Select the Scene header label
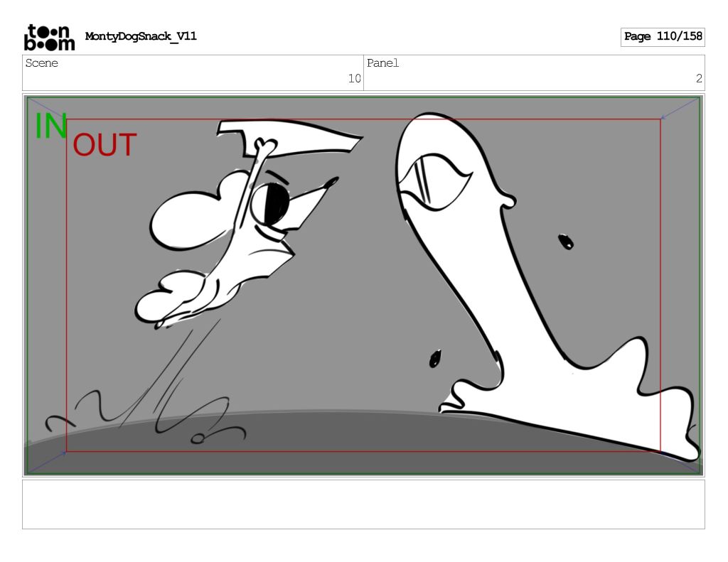This screenshot has height=562, width=728. tap(42, 63)
